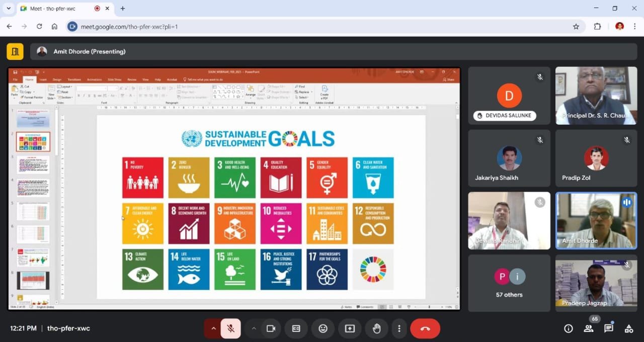Toggle Notes in the PowerPoint status bar
The height and width of the screenshot is (342, 644).
(347, 307)
